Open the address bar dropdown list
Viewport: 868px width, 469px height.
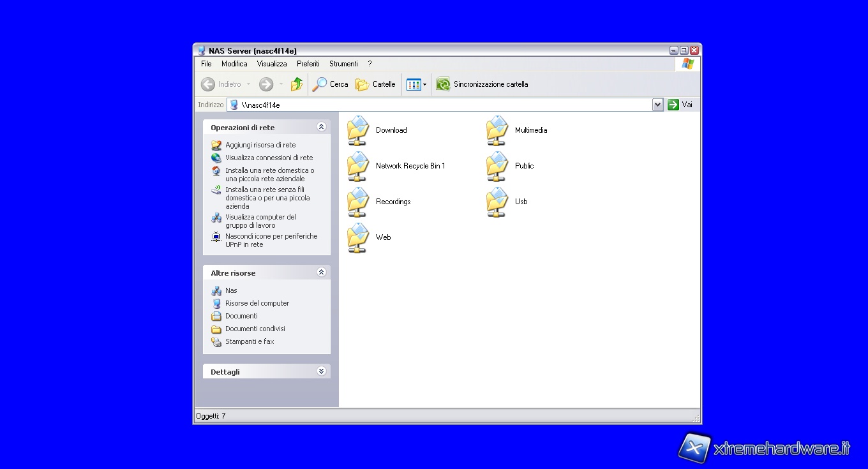(657, 105)
